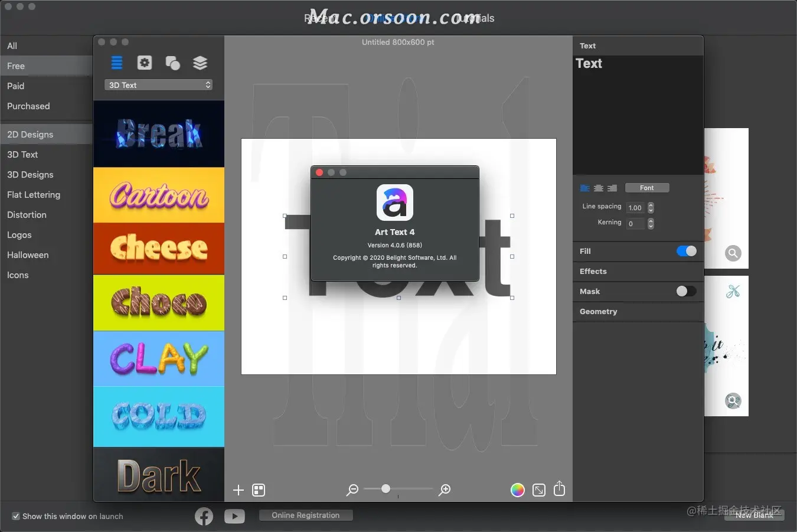Align text right

(x=612, y=188)
